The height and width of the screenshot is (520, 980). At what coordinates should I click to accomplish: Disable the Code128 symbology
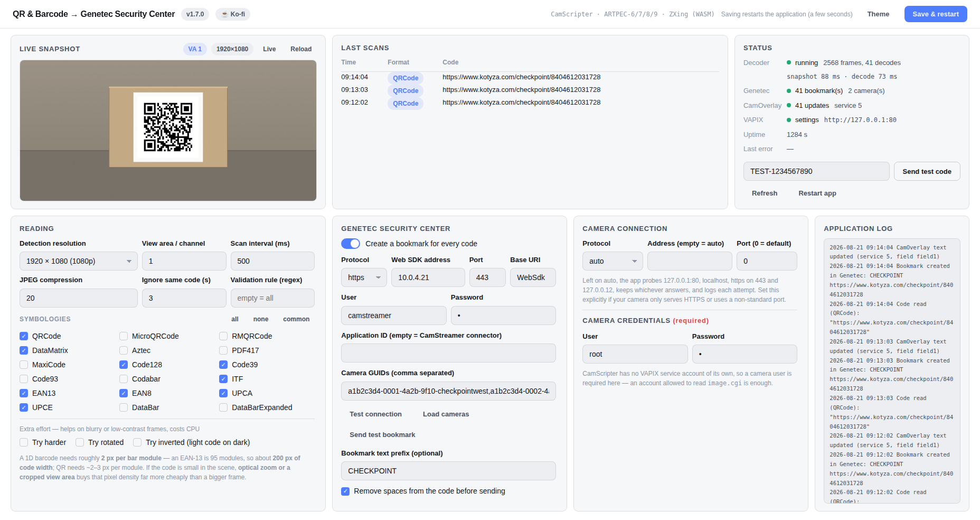point(124,365)
